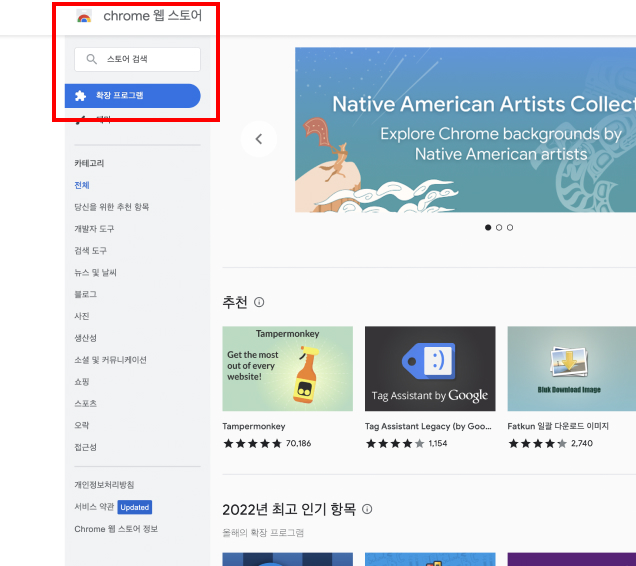Click inside the 스토어 검색 search field

tap(138, 59)
